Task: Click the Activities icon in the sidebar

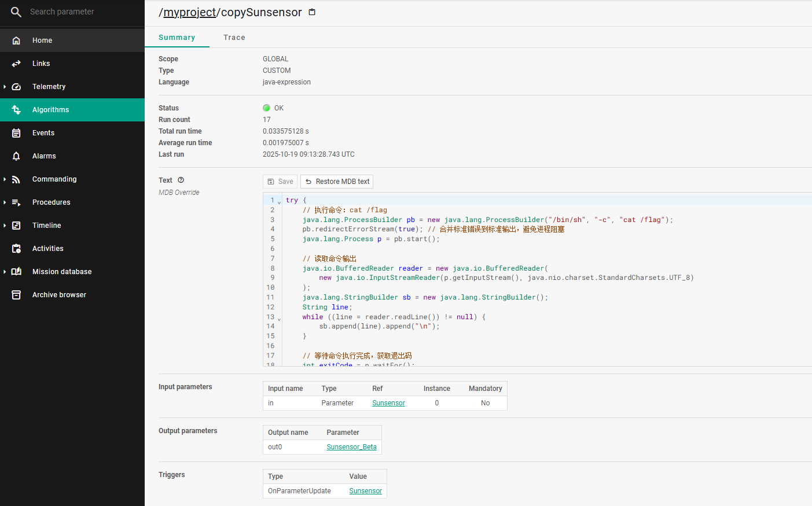Action: click(x=16, y=249)
